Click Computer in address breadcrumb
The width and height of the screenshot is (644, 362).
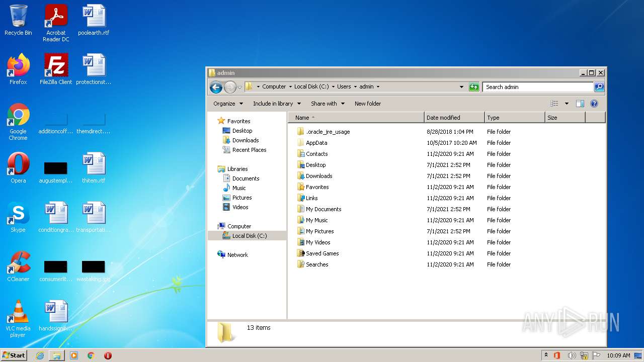click(274, 86)
